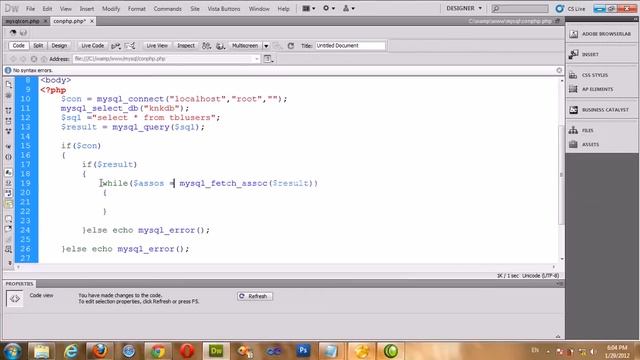Image resolution: width=640 pixels, height=360 pixels.
Task: Click the Balance Braces coding toolbar icon
Action: [x=9, y=157]
